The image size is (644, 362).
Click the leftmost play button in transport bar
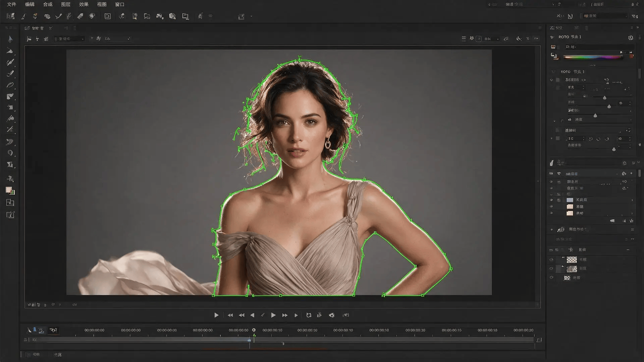point(216,315)
